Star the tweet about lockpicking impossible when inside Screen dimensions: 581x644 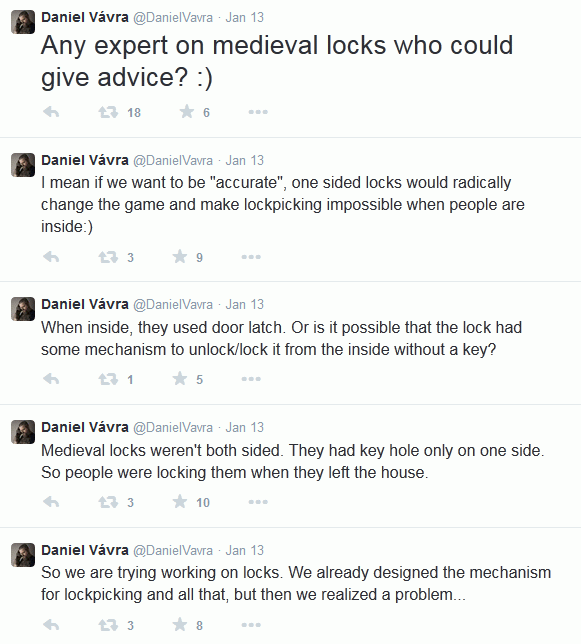click(180, 257)
